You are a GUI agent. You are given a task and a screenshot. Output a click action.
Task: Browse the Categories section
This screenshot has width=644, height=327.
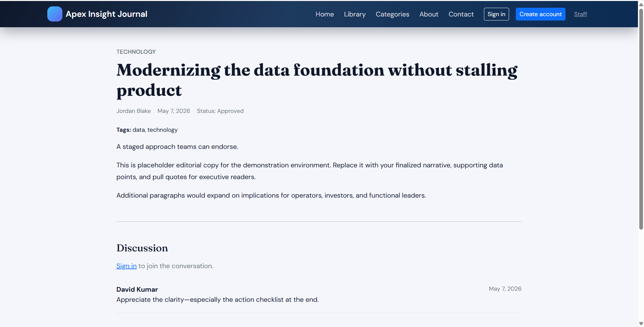[392, 14]
